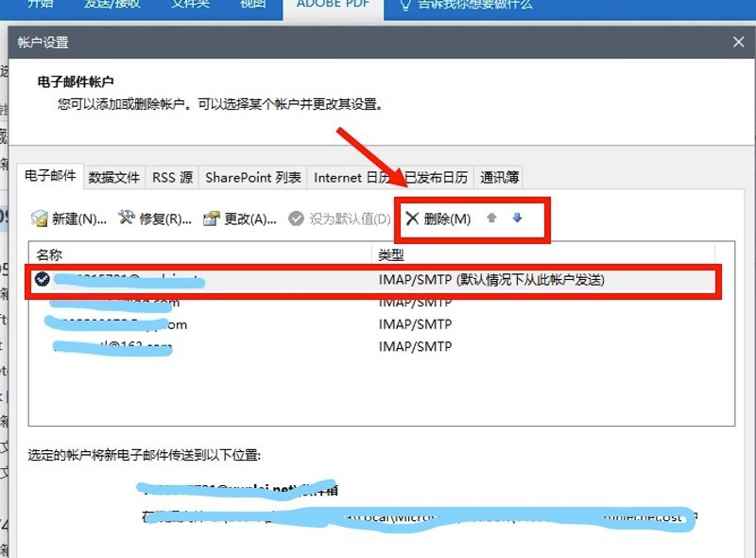Open the 已发布日历 tab
The height and width of the screenshot is (558, 756).
(x=437, y=177)
